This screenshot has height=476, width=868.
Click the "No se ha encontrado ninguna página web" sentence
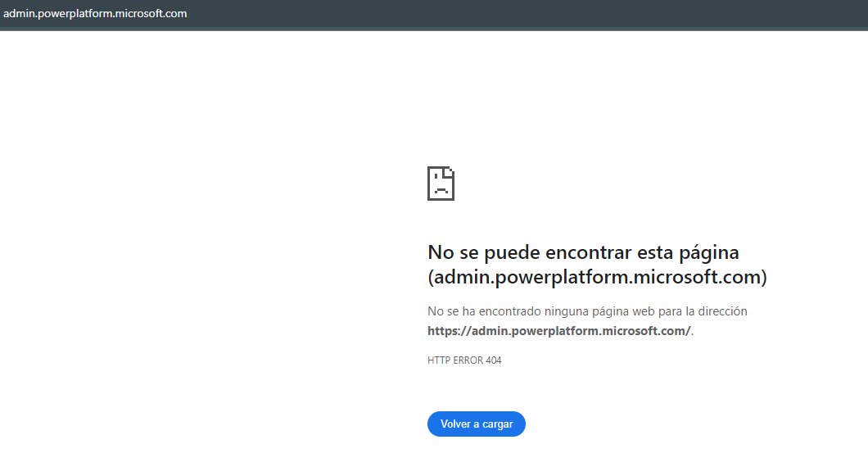click(x=587, y=311)
